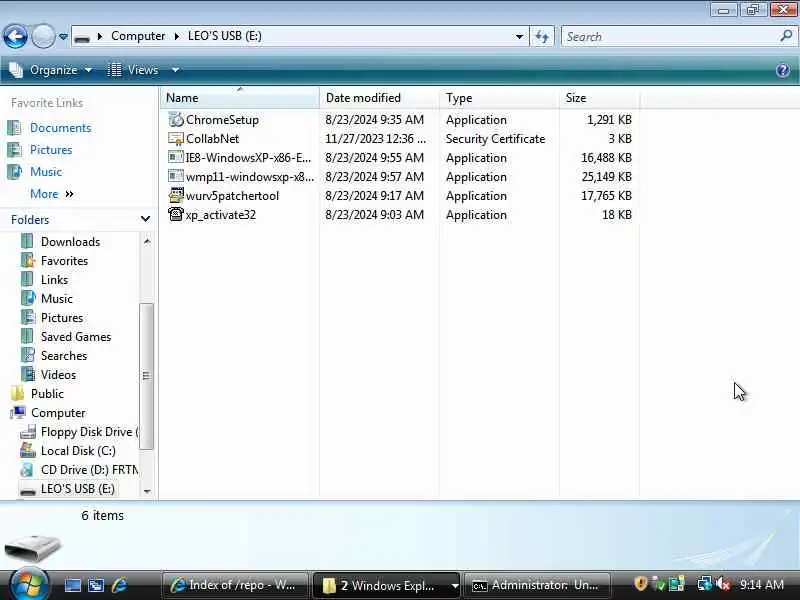Sort by the Type column header
The image size is (800, 600).
pyautogui.click(x=499, y=97)
